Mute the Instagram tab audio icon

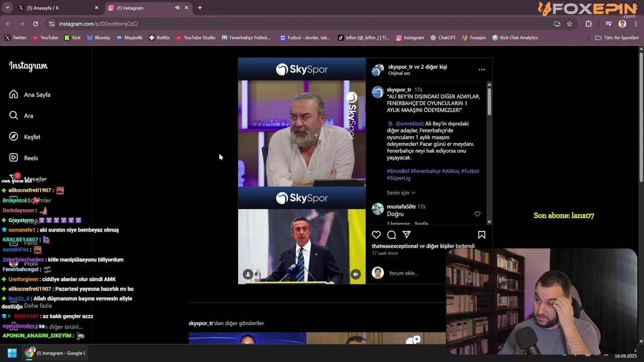pyautogui.click(x=177, y=8)
